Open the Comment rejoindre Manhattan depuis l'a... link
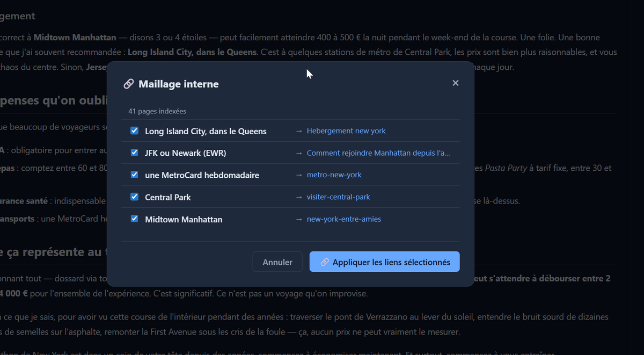The image size is (644, 355). [x=378, y=153]
